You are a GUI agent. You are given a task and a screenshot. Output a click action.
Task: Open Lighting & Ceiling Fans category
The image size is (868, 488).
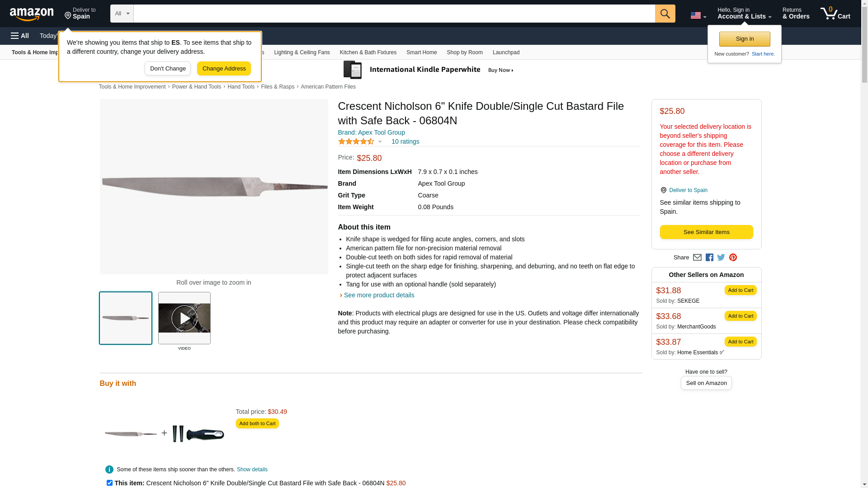(302, 52)
